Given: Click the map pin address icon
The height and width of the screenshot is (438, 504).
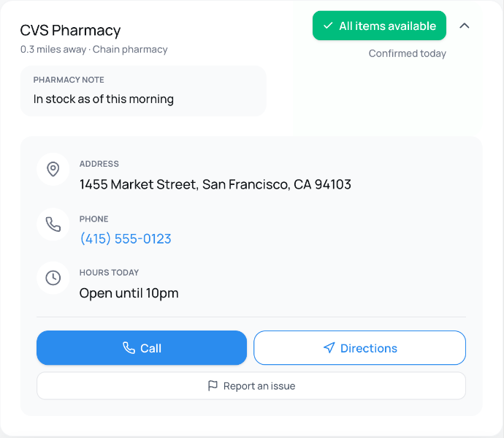Looking at the screenshot, I should [53, 170].
